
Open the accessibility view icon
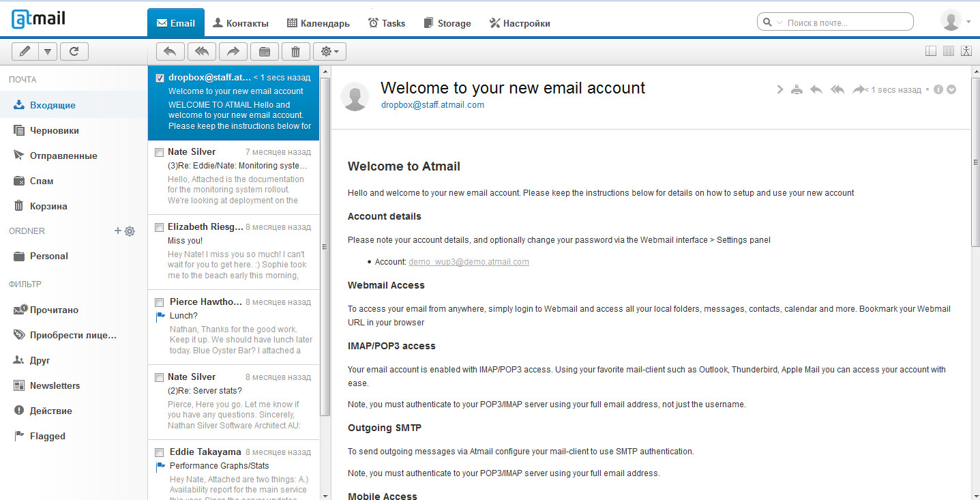tap(966, 50)
